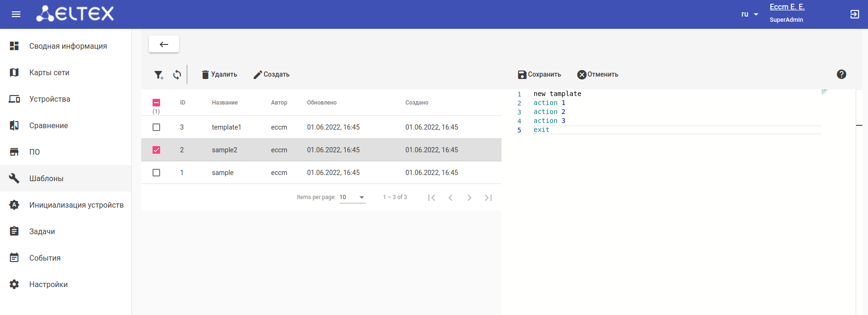Go to first page of table
The height and width of the screenshot is (315, 868).
432,198
